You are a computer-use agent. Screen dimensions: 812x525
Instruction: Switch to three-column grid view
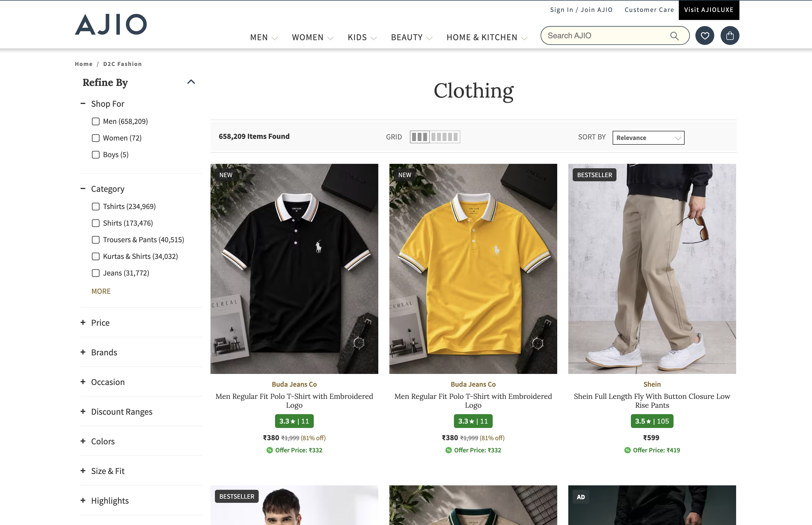click(420, 137)
